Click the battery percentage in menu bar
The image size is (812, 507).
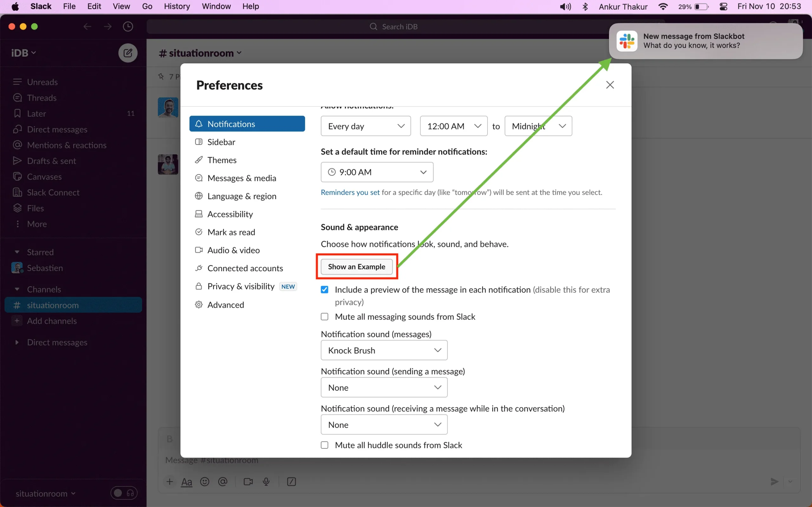click(x=685, y=6)
